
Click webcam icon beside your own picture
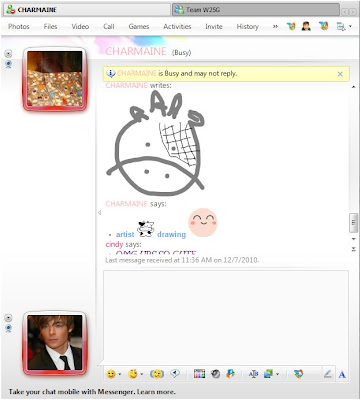pyautogui.click(x=9, y=328)
